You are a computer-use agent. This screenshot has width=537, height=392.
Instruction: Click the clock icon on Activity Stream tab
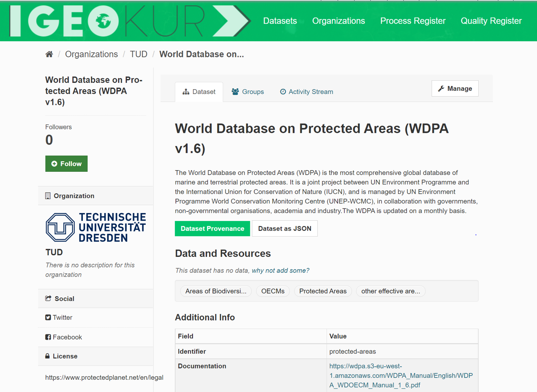click(x=283, y=92)
